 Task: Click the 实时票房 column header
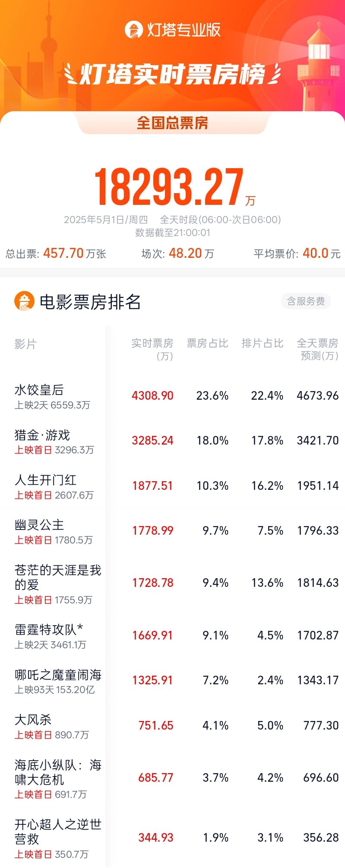click(152, 349)
